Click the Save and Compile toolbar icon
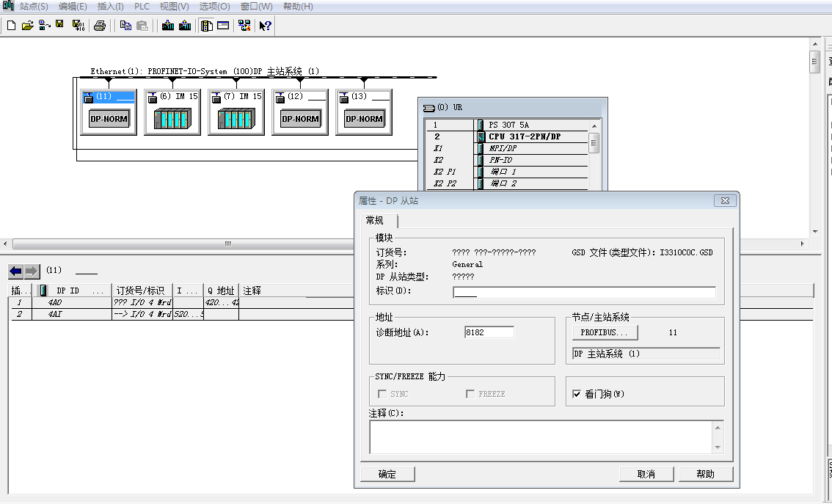Image resolution: width=832 pixels, height=504 pixels. pyautogui.click(x=79, y=26)
